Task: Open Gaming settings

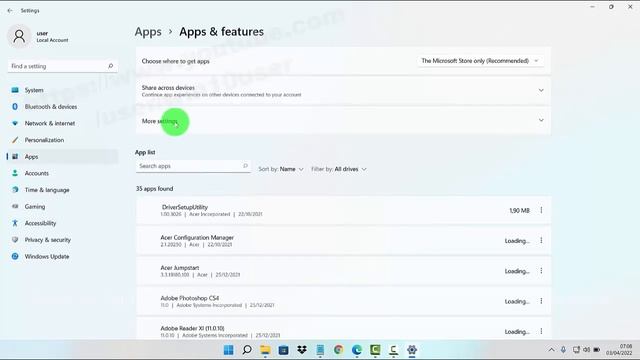Action: click(x=35, y=207)
